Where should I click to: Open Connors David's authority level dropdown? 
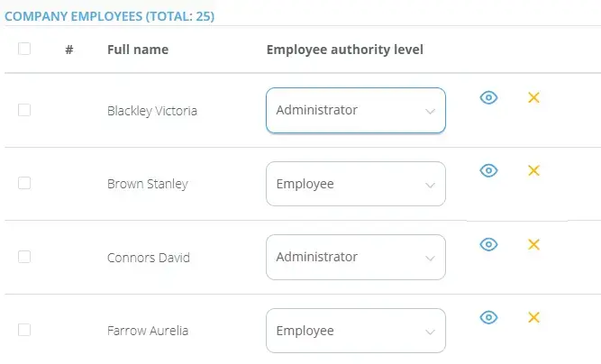coord(355,258)
